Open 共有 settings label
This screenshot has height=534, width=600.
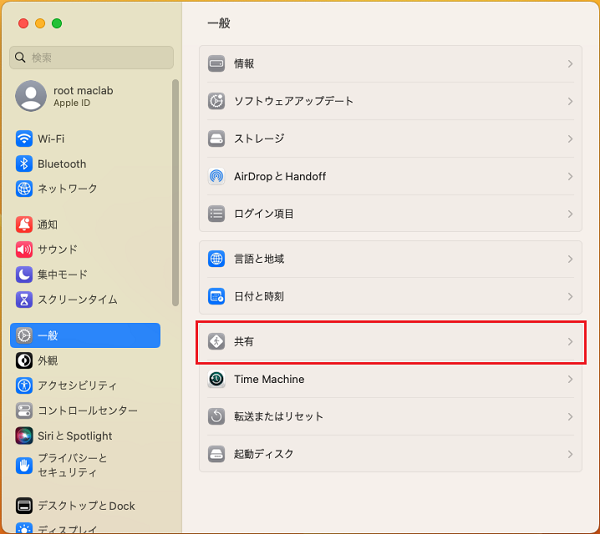(x=244, y=341)
